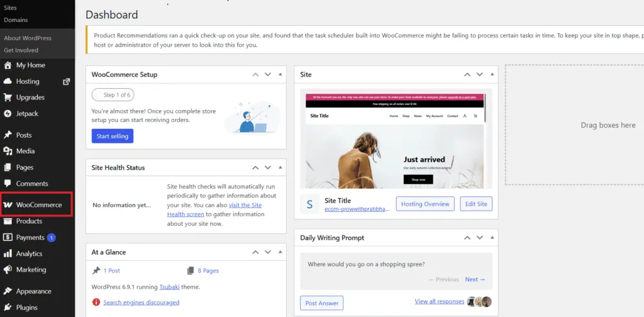
Task: Open the ecom-growwithpratibha site URL link
Action: pyautogui.click(x=357, y=209)
